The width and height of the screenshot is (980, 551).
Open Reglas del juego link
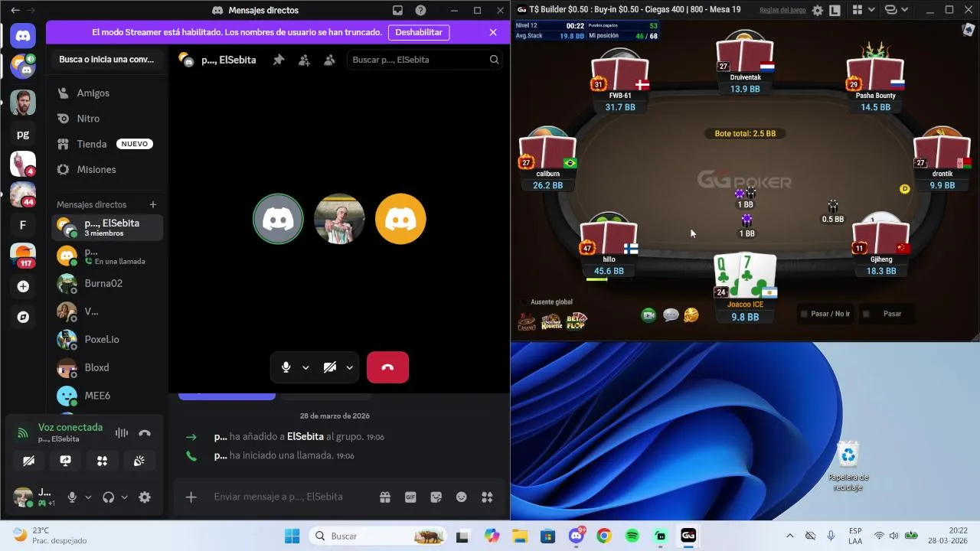coord(782,10)
